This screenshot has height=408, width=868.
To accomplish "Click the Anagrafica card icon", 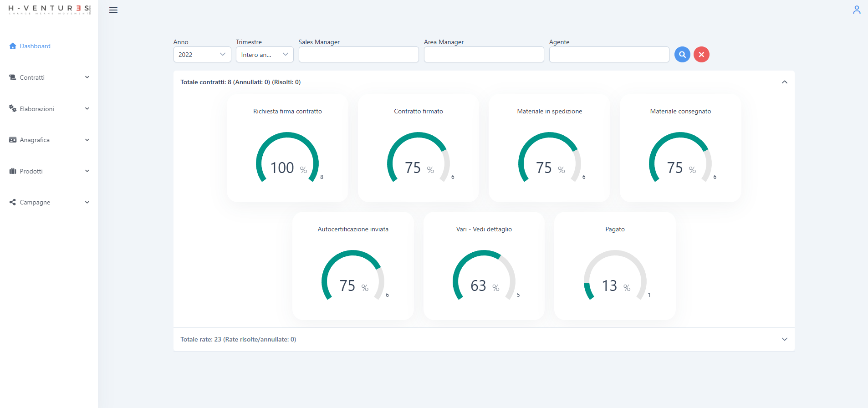I will [13, 140].
